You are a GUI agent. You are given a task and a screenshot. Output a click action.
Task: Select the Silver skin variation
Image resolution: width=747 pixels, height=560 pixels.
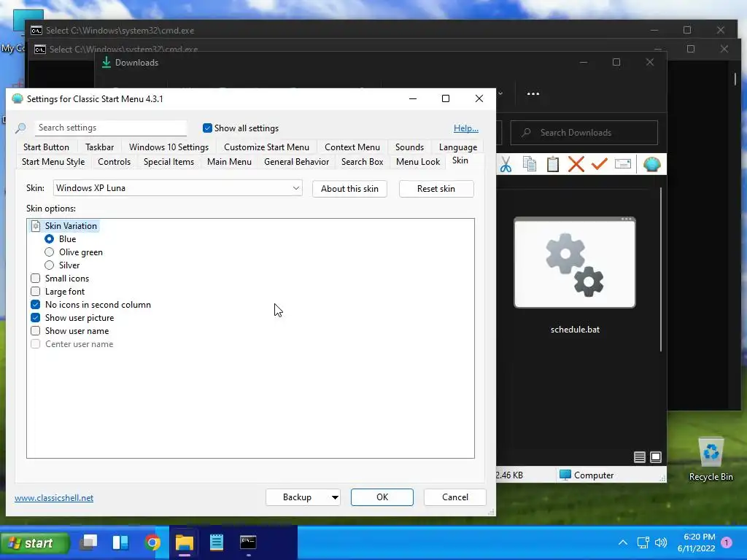[49, 265]
